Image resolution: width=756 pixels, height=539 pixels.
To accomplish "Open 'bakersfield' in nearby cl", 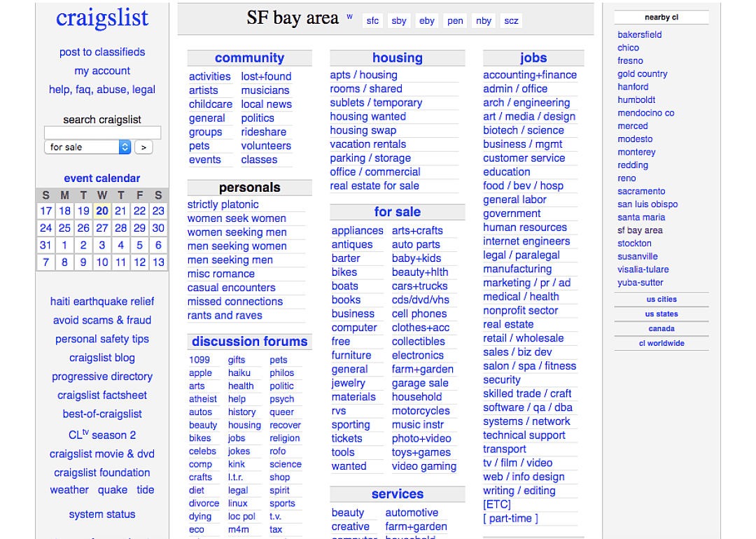I will (640, 35).
